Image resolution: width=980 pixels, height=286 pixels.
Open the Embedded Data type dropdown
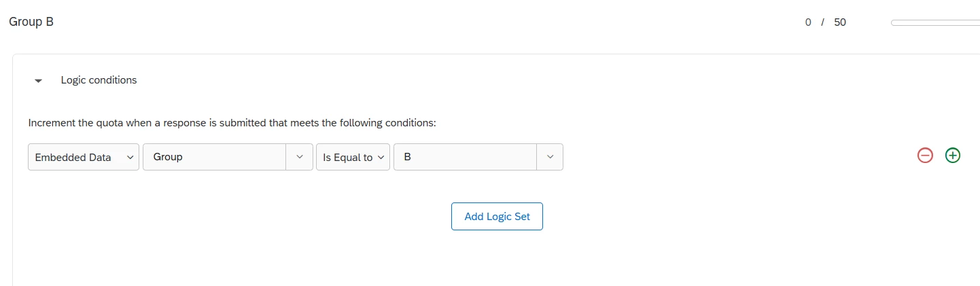click(84, 157)
